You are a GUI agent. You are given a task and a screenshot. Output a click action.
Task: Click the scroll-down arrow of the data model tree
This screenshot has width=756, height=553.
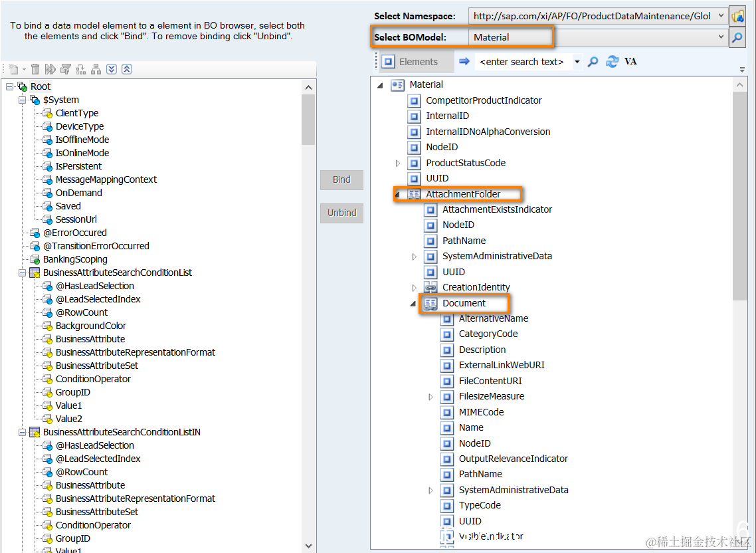pyautogui.click(x=308, y=546)
